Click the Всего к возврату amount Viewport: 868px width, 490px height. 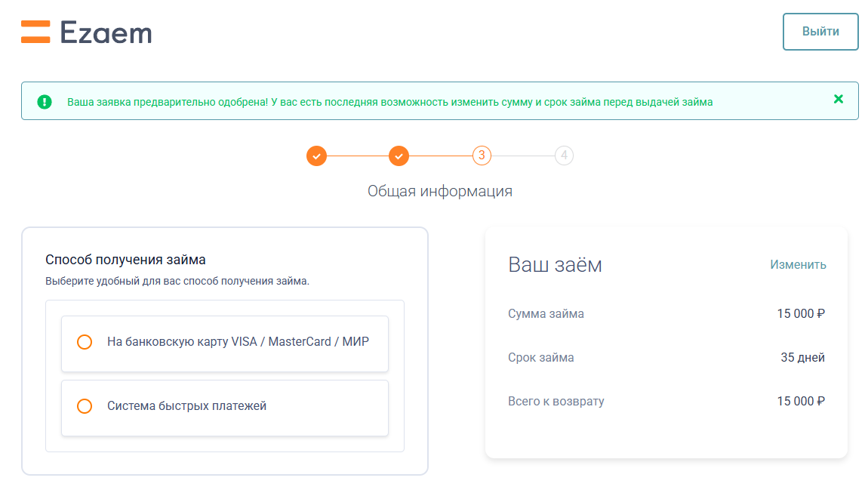[x=801, y=401]
